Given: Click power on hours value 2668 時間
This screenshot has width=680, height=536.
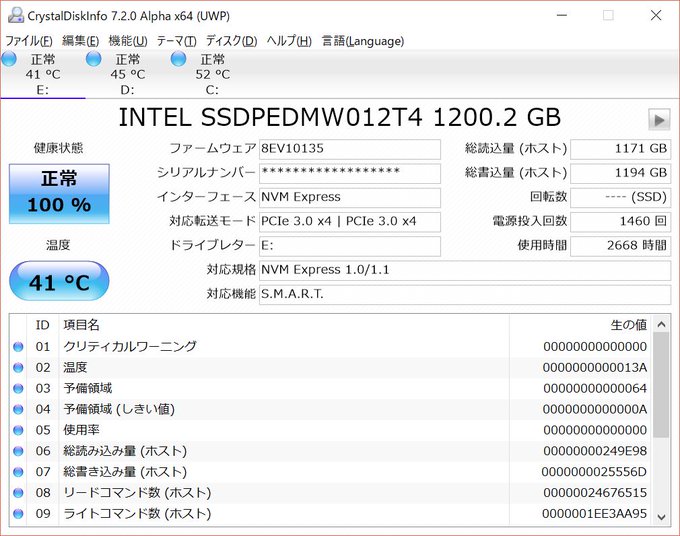Looking at the screenshot, I should [621, 246].
